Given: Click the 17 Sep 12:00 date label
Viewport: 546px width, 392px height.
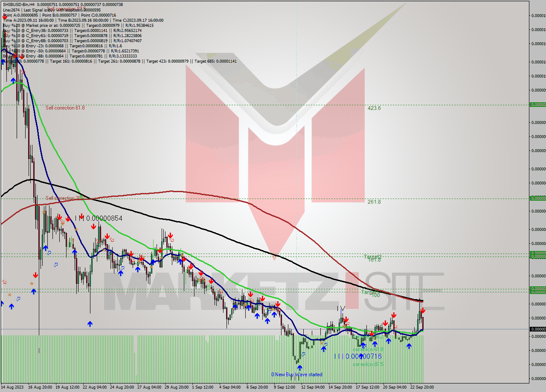Looking at the screenshot, I should (x=368, y=387).
